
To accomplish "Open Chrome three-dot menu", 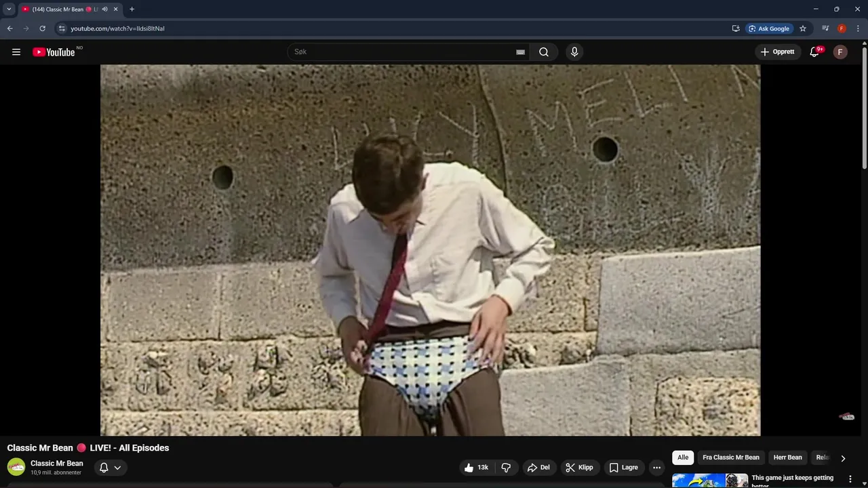I will click(858, 28).
